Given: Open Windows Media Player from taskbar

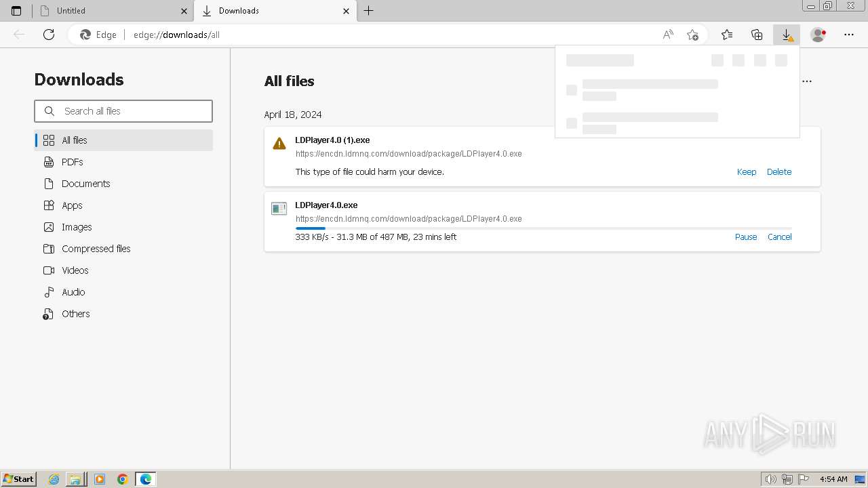Looking at the screenshot, I should coord(100,479).
